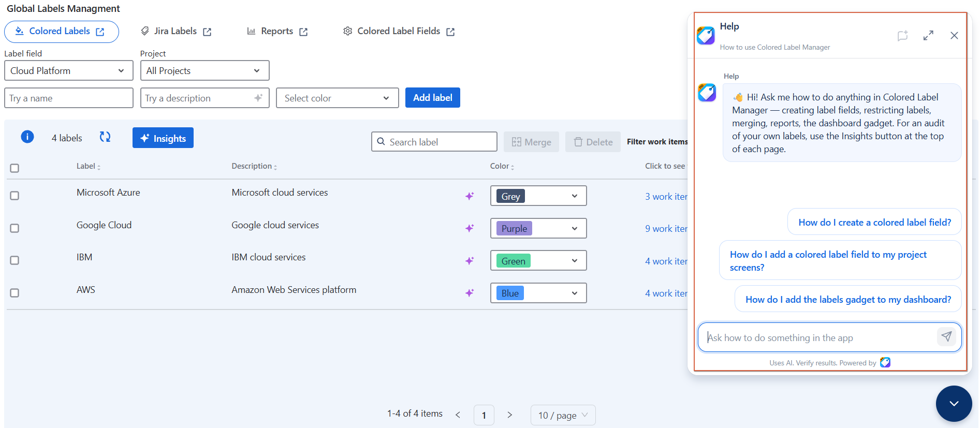Viewport: 980px width, 428px height.
Task: Open the Colored Label Fields tab
Action: tap(399, 32)
